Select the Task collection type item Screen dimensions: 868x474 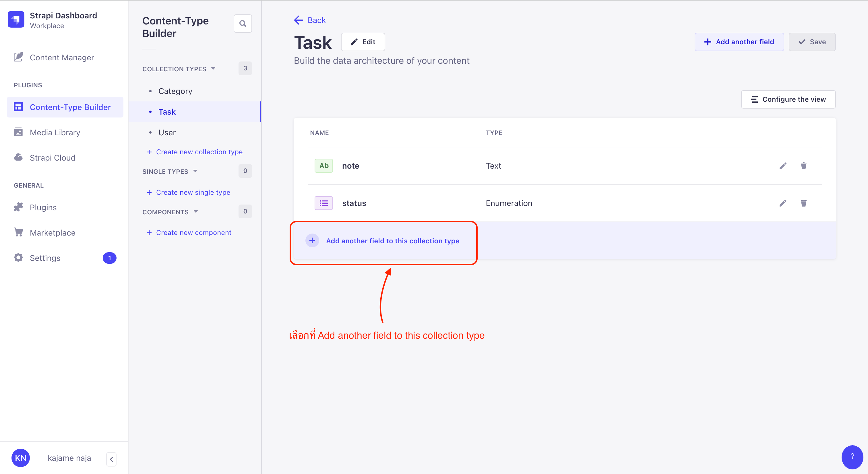pyautogui.click(x=167, y=111)
